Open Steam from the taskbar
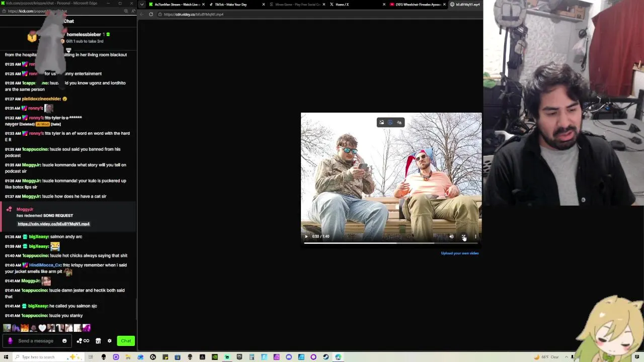 [326, 357]
